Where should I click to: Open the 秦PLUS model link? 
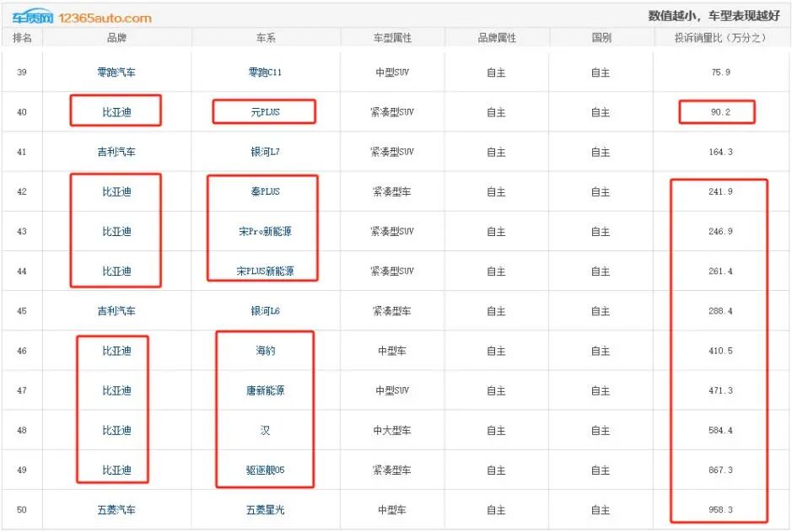coord(265,191)
